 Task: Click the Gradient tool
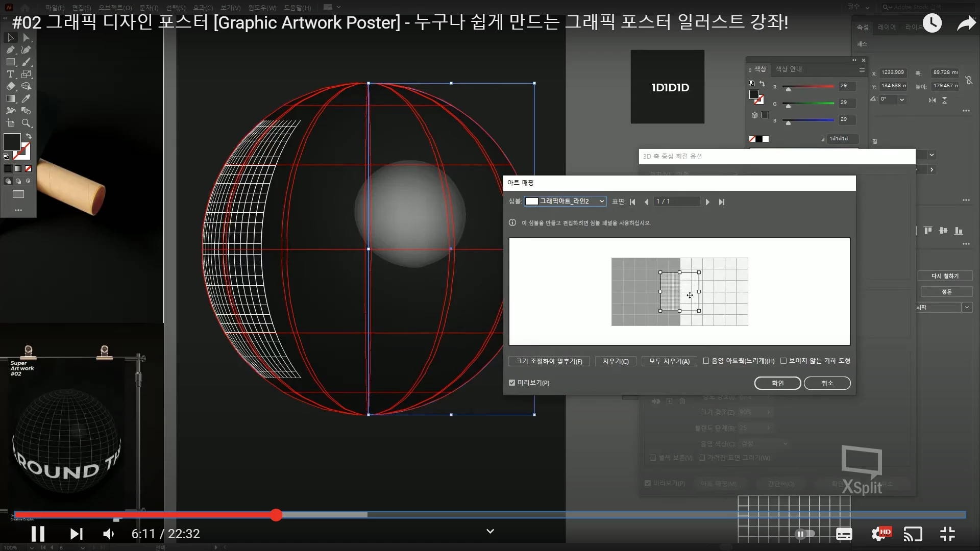point(10,98)
